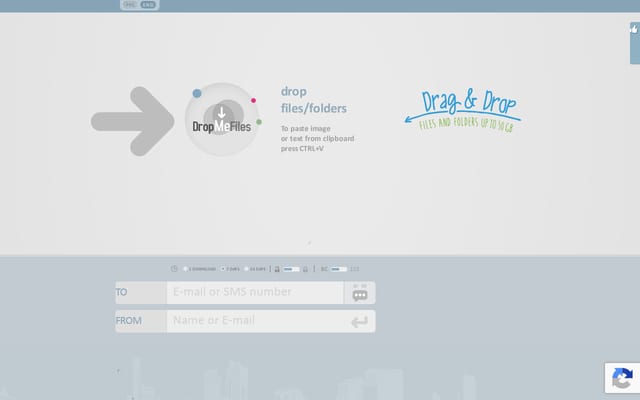This screenshot has width=640, height=400.
Task: Select the ENG language button
Action: pyautogui.click(x=148, y=4)
